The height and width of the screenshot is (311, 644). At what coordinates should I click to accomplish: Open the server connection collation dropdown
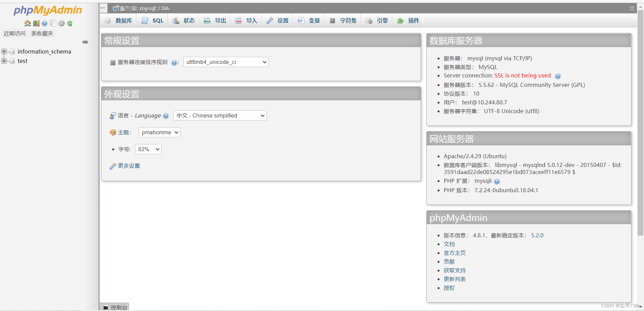pyautogui.click(x=226, y=62)
